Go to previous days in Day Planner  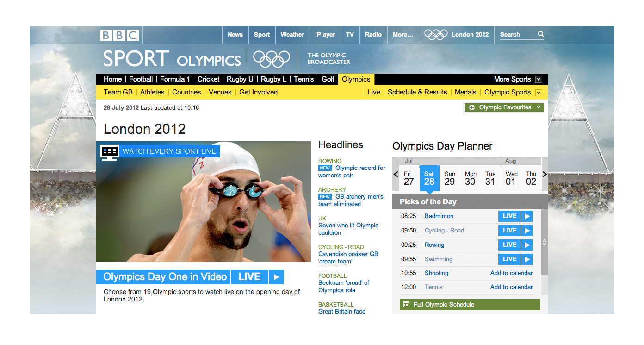[396, 174]
